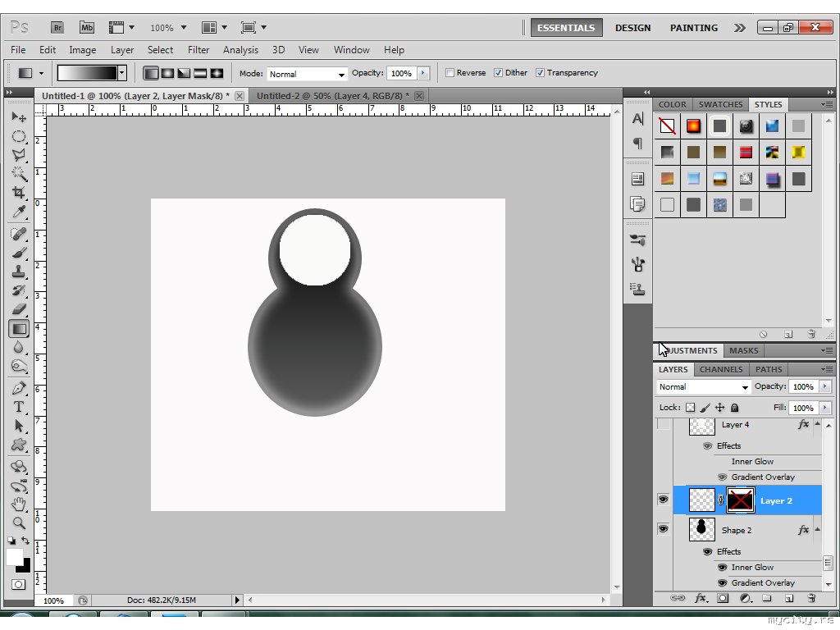
Task: Hide the Shape 2 layer
Action: pyautogui.click(x=664, y=530)
